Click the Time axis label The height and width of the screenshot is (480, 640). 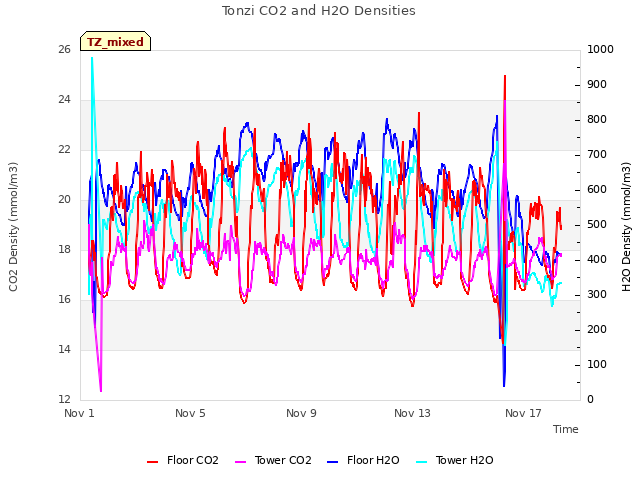(x=566, y=429)
